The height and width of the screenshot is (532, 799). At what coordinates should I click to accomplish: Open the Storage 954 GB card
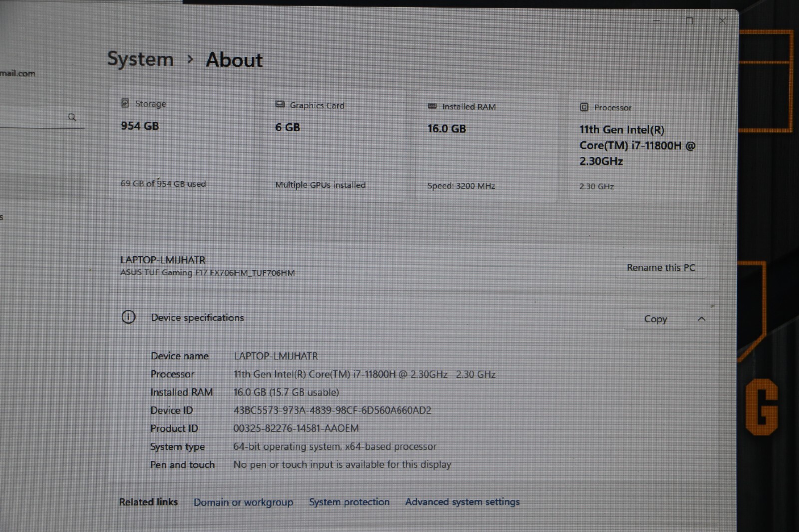(181, 145)
